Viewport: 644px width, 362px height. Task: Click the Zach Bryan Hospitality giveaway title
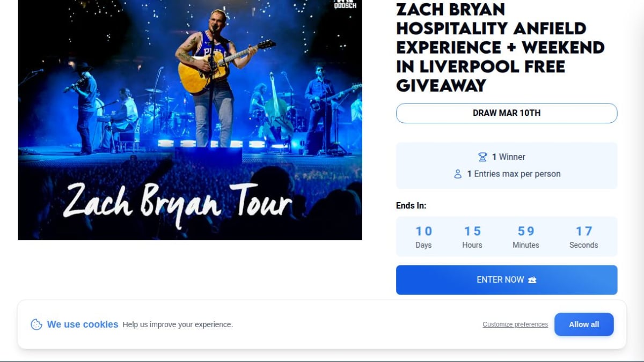click(x=500, y=47)
